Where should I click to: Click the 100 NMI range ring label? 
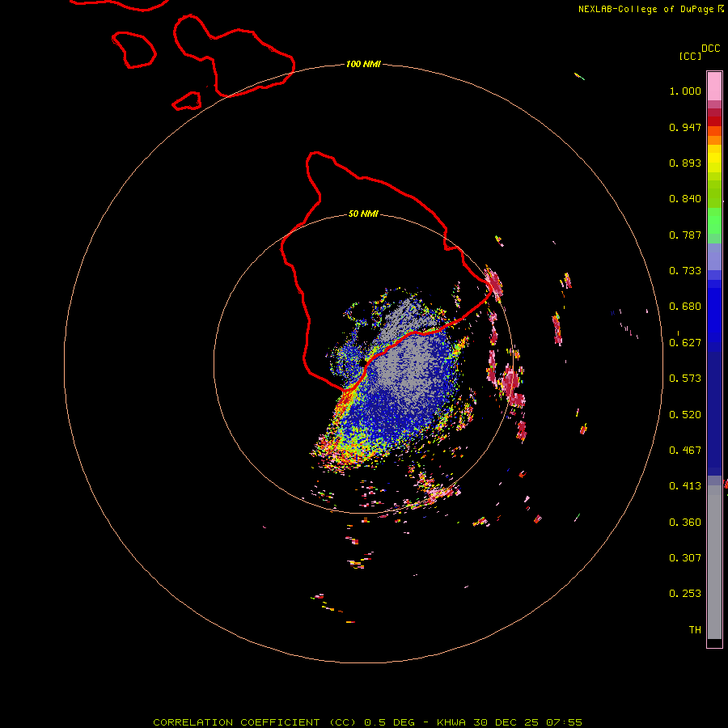[x=363, y=64]
